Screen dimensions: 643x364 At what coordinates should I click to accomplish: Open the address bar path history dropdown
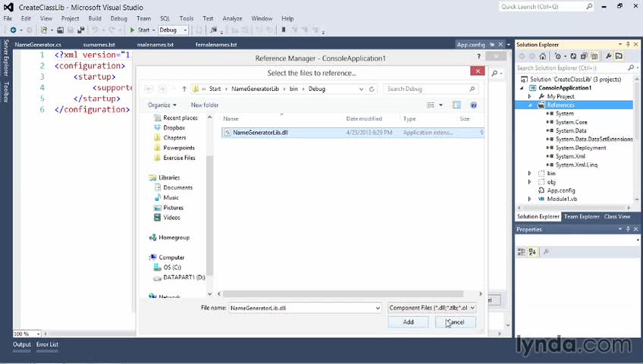pyautogui.click(x=361, y=89)
